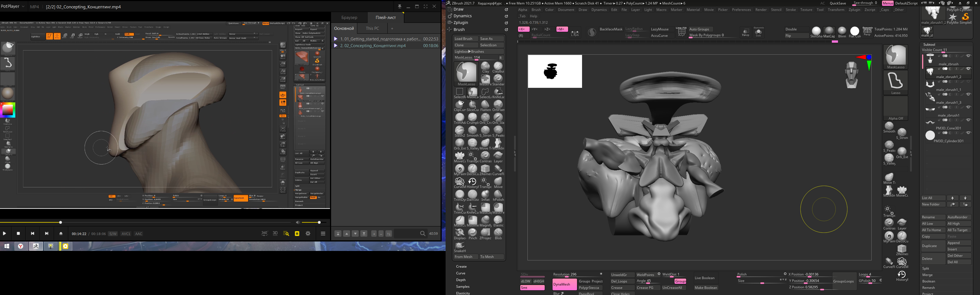Viewport: 980px width, 295px height.
Task: Switch to the Браузер tab in PotPlayer
Action: click(349, 18)
